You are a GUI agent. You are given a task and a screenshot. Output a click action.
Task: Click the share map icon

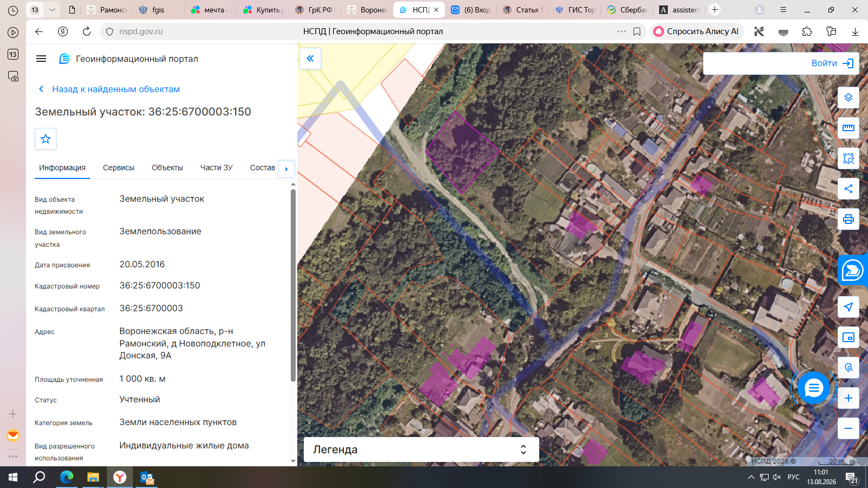848,189
